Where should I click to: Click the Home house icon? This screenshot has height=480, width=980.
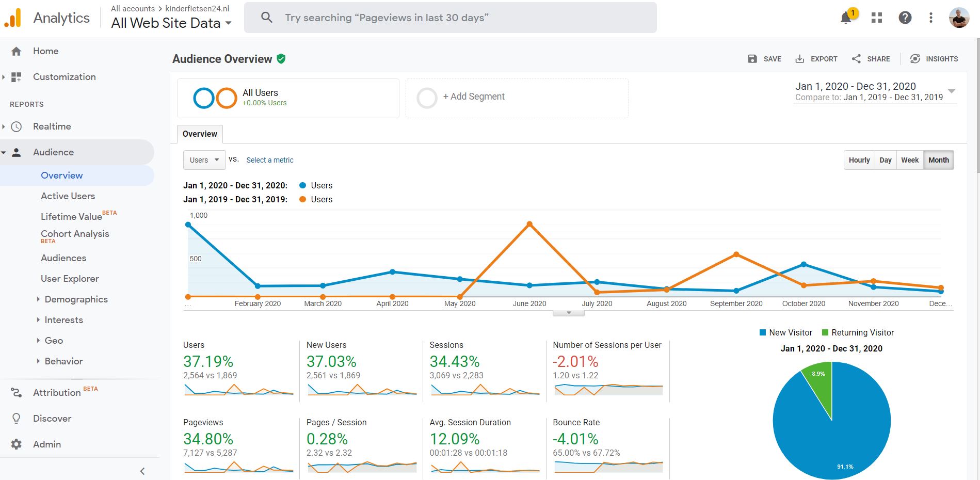click(17, 51)
